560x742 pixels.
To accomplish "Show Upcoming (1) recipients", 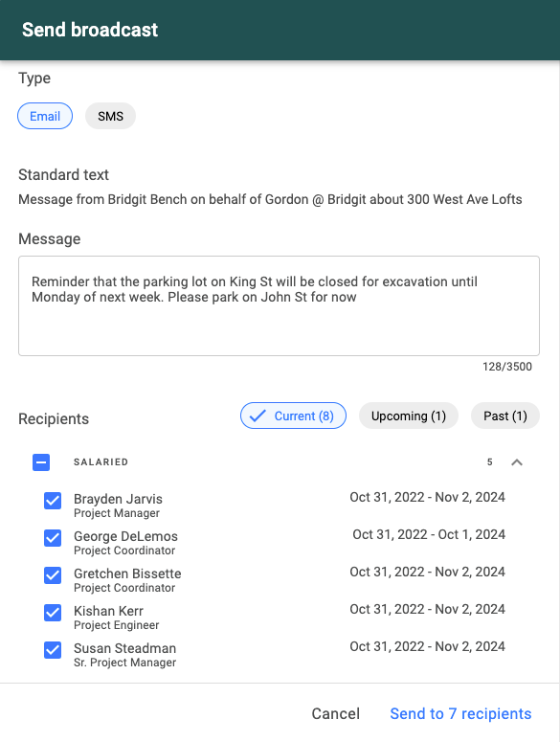I will (409, 416).
